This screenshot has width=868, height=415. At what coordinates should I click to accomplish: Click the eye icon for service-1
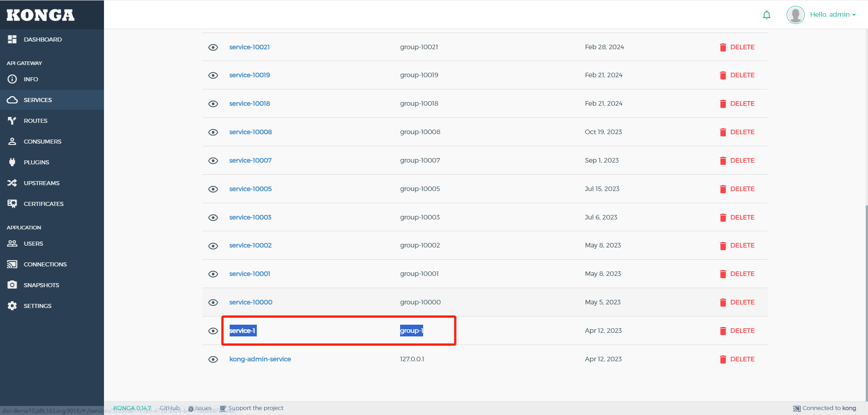(x=213, y=331)
